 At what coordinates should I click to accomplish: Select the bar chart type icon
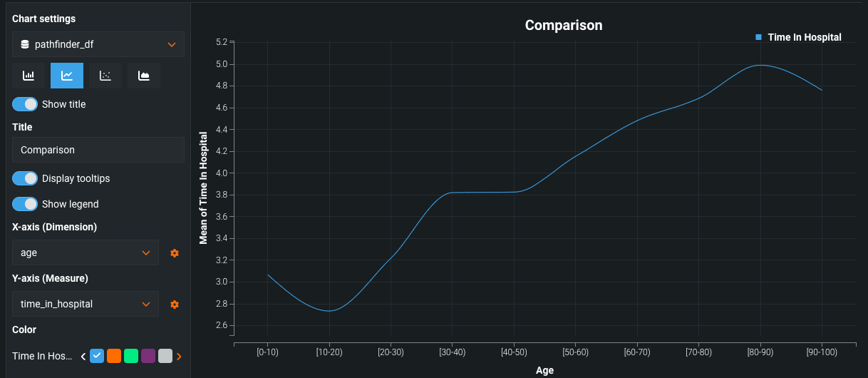point(29,76)
